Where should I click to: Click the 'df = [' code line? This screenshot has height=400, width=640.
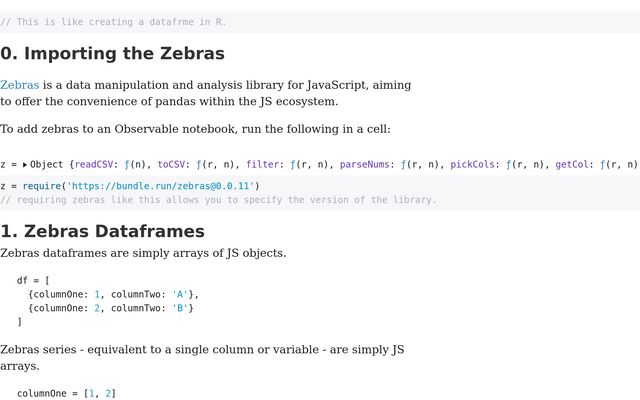point(33,281)
